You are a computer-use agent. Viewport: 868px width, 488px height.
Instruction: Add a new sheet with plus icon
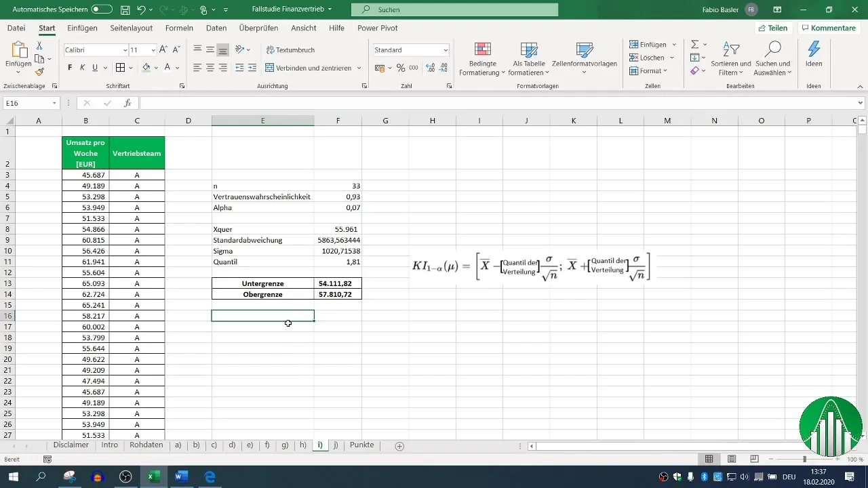pyautogui.click(x=399, y=446)
